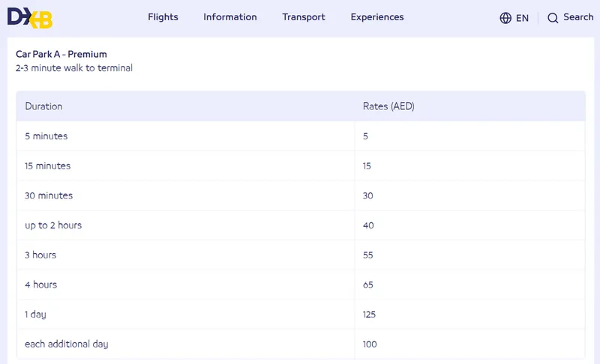This screenshot has width=600, height=364.
Task: Select the Rates (AED) column header
Action: pos(388,106)
